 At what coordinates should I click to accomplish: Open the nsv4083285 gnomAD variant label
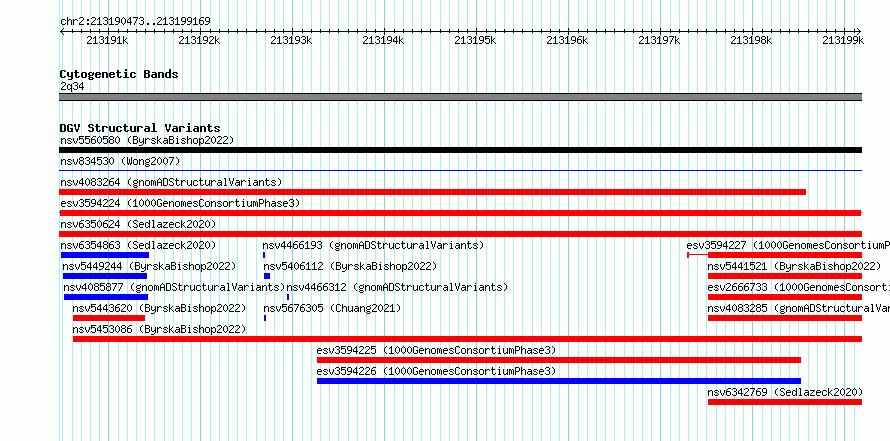pyautogui.click(x=799, y=308)
